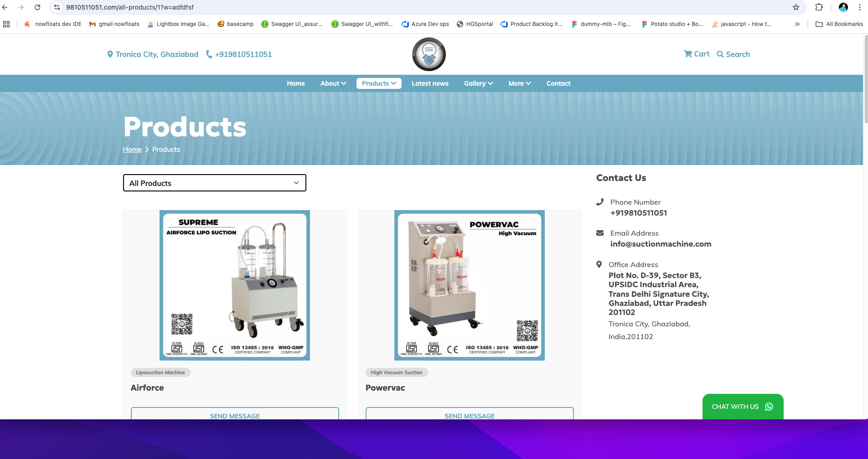
Task: Show hidden bookmarks overflow chevron
Action: (x=797, y=24)
